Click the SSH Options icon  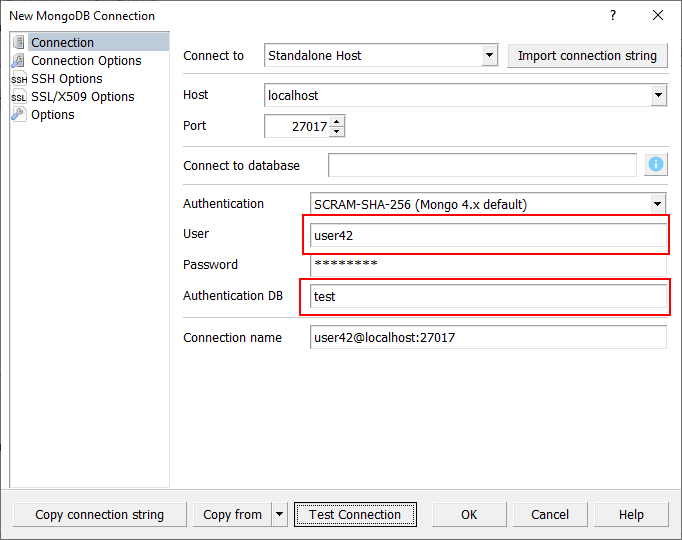19,79
